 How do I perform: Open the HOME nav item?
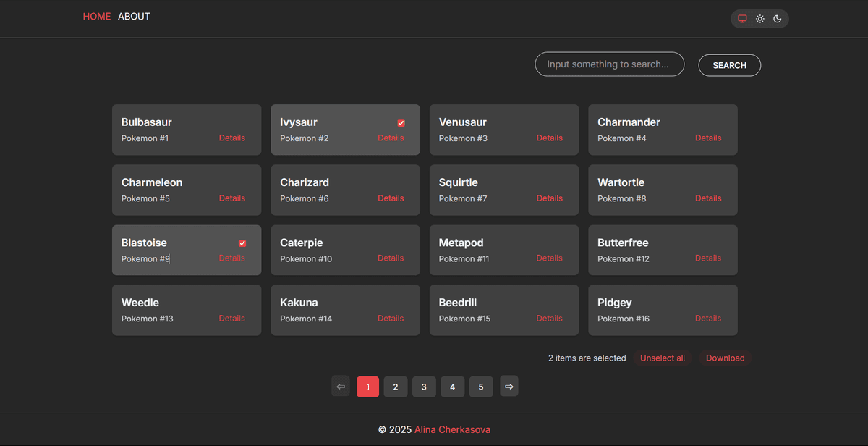coord(97,17)
